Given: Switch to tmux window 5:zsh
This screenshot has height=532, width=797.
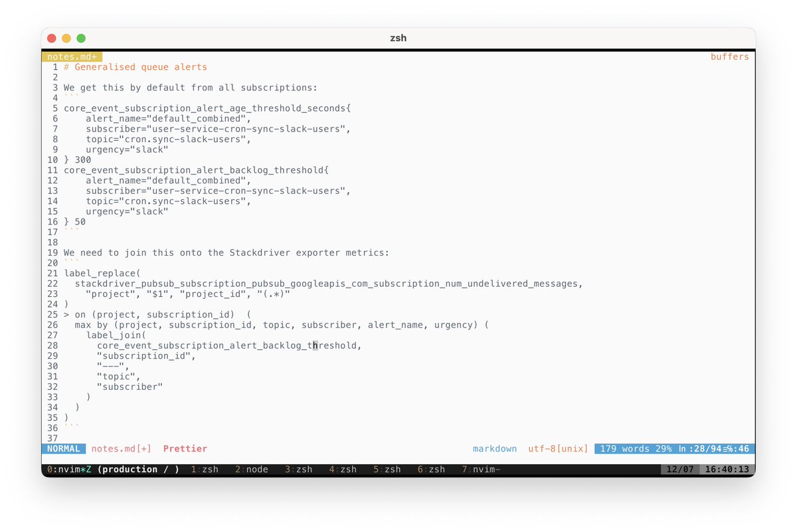Looking at the screenshot, I should pos(387,470).
